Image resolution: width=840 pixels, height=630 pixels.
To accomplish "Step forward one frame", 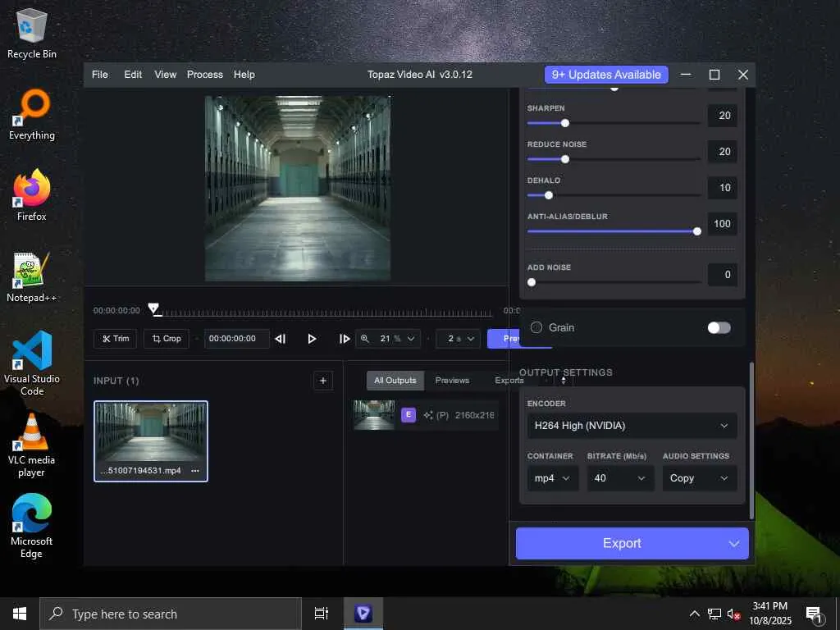I will (344, 339).
